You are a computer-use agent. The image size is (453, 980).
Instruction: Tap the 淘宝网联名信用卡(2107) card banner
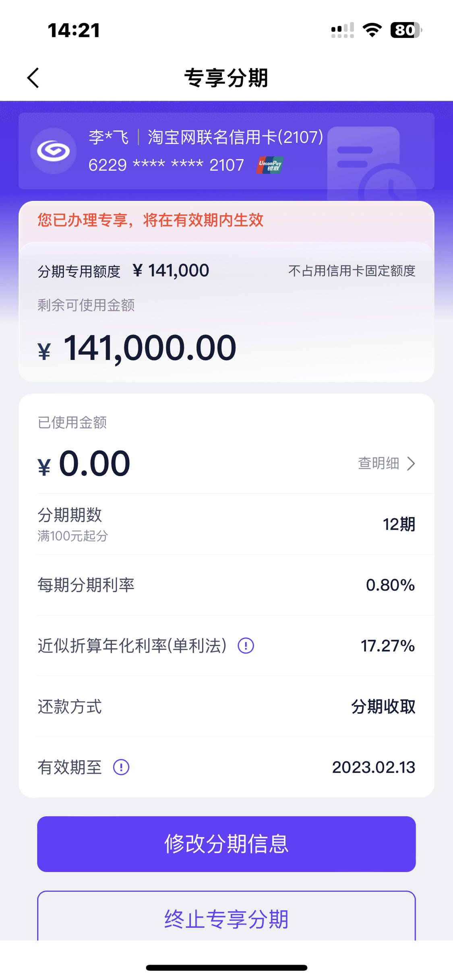point(226,151)
